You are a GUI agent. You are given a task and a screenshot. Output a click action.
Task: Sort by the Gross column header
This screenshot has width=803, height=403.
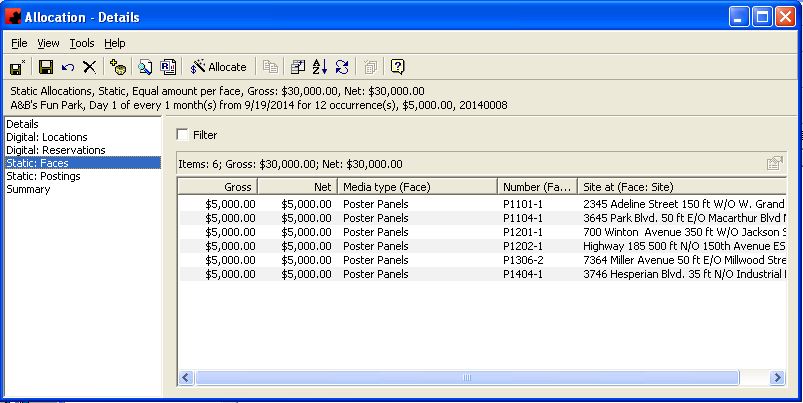[x=218, y=186]
